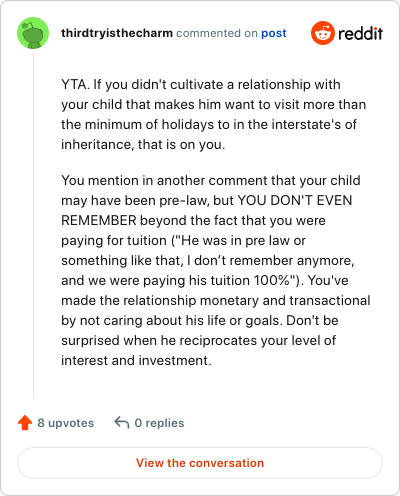This screenshot has height=496, width=400.
Task: Open the thirdtryisthecharm username link
Action: pyautogui.click(x=117, y=33)
